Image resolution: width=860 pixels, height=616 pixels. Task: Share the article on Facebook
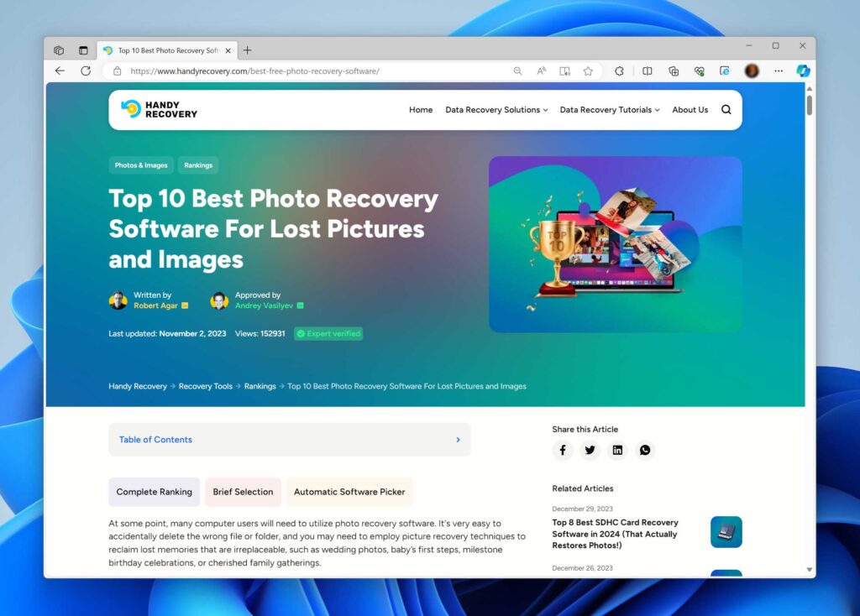(x=563, y=450)
